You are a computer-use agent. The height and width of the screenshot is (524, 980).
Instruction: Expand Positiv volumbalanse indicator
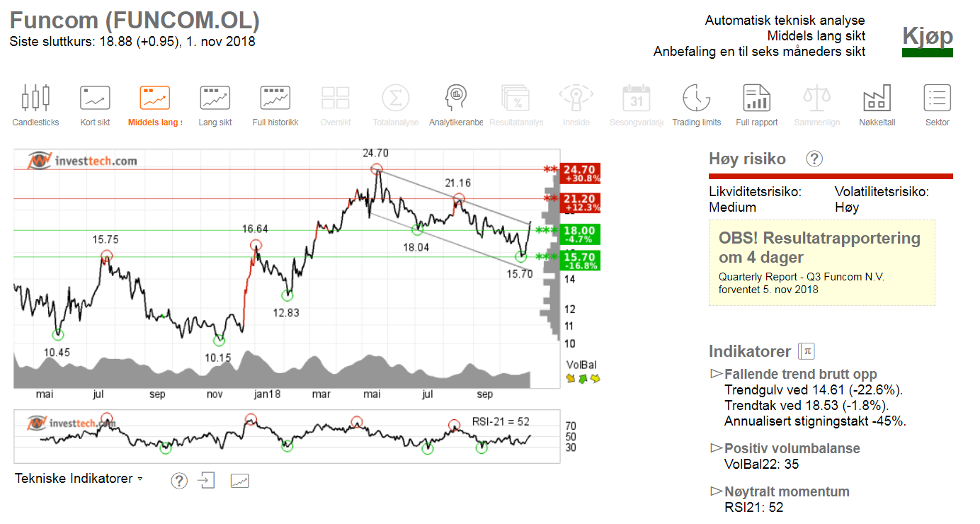coord(792,448)
